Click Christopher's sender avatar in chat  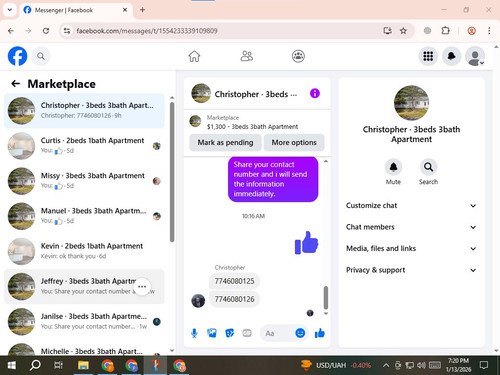pyautogui.click(x=198, y=301)
